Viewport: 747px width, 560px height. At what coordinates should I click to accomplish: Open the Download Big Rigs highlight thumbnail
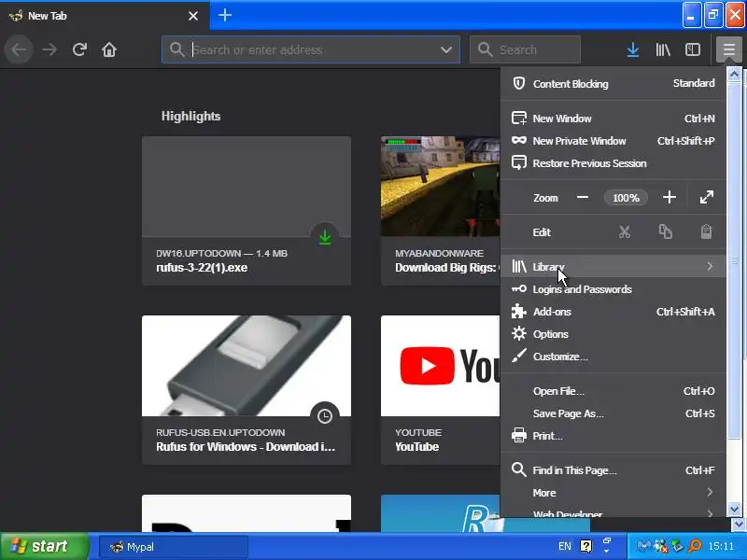[440, 186]
